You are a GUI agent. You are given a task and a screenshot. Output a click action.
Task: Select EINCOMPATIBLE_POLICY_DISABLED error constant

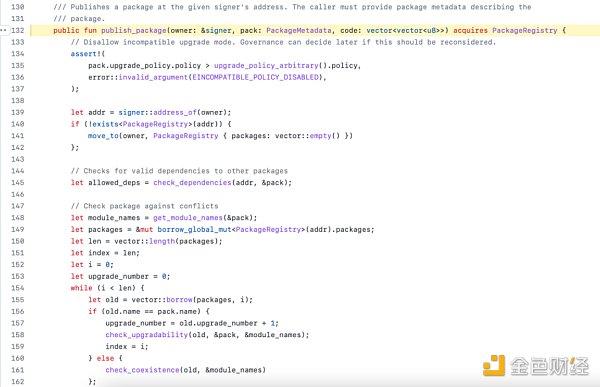[255, 77]
